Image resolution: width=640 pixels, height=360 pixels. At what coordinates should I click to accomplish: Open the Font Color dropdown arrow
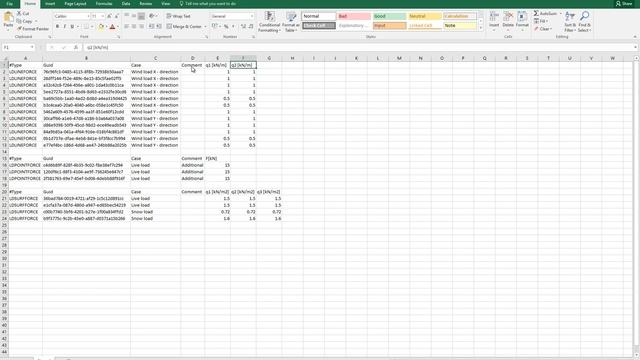click(118, 27)
